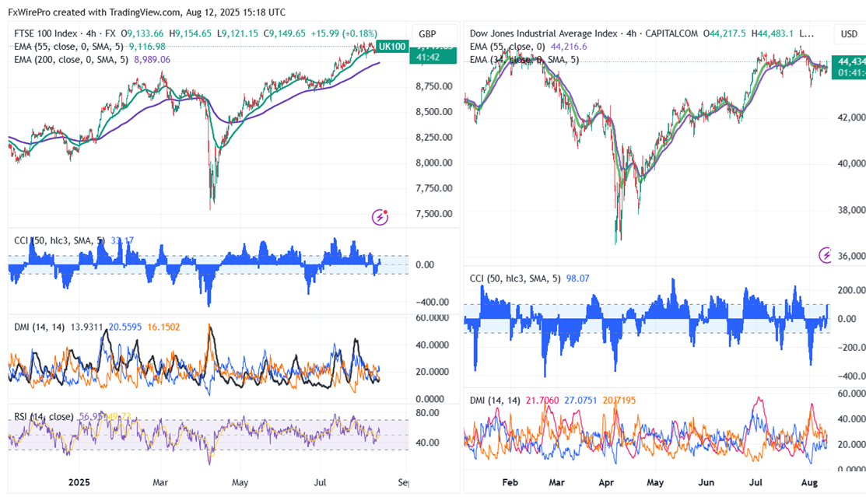Click the Jun label on Dow Jones time axis

point(706,482)
